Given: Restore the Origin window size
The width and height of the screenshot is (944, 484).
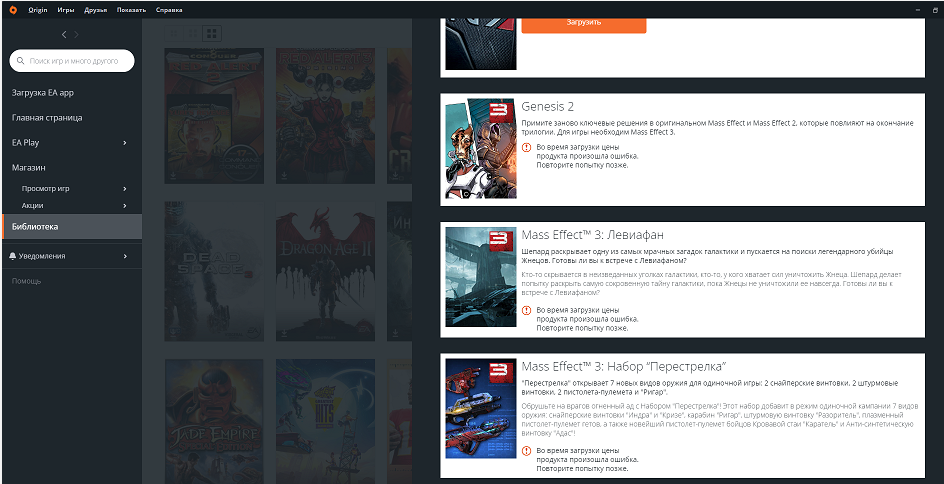Looking at the screenshot, I should tap(934, 10).
